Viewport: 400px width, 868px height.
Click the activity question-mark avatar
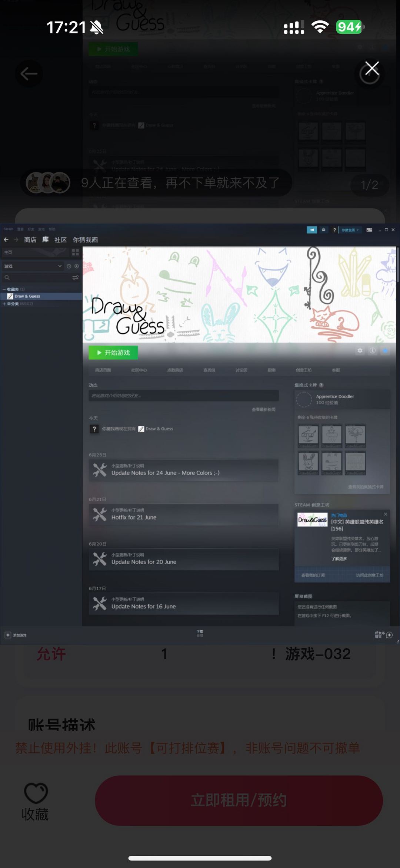[x=94, y=429]
